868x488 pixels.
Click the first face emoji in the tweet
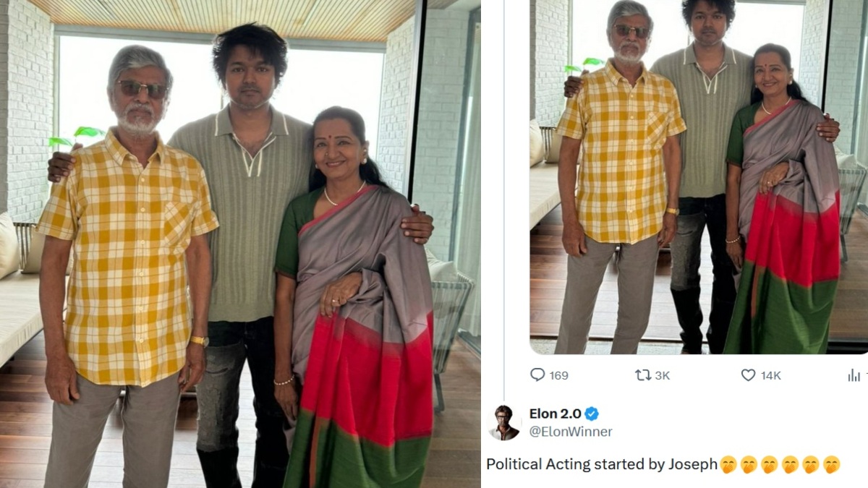tap(728, 465)
